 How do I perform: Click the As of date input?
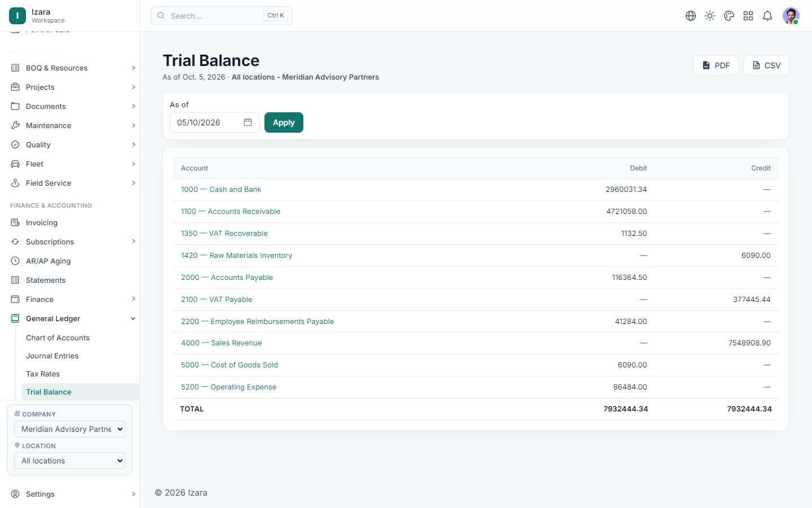[214, 122]
